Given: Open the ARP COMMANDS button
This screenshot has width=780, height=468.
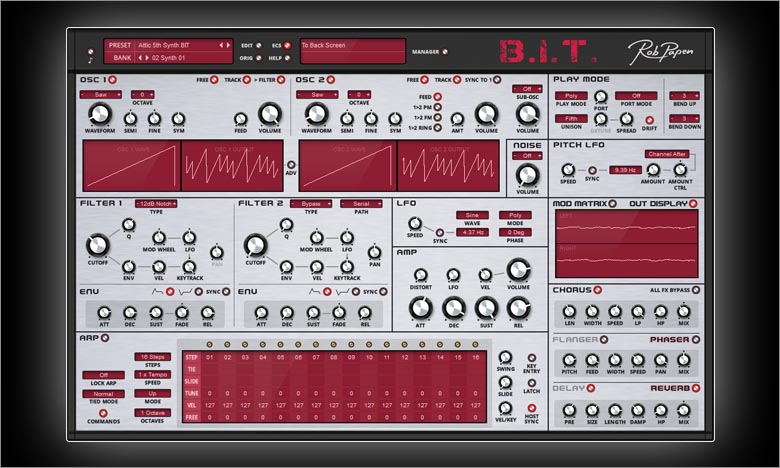Looking at the screenshot, I should click(103, 413).
